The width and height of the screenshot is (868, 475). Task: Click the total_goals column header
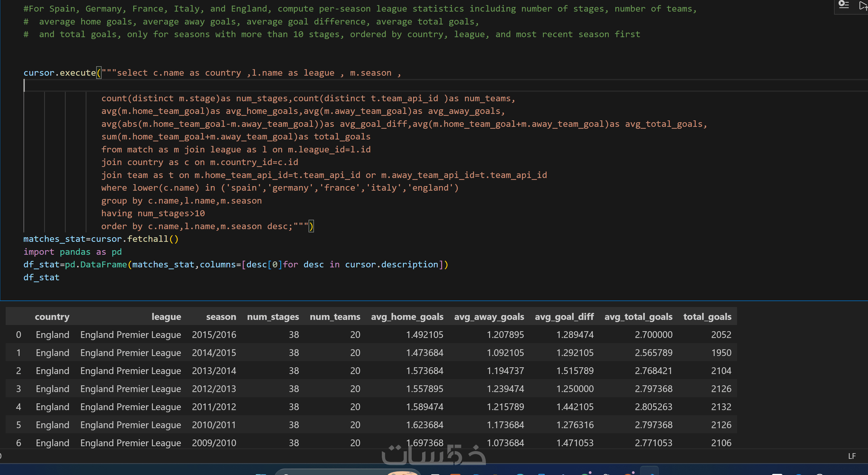tap(707, 316)
